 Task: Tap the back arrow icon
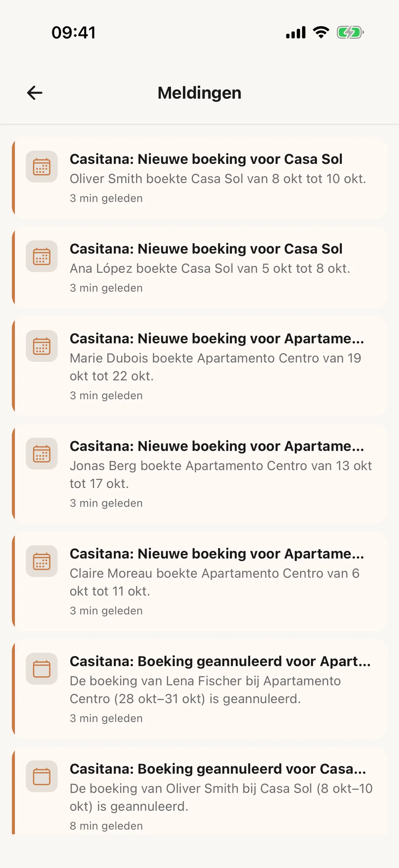click(x=35, y=93)
